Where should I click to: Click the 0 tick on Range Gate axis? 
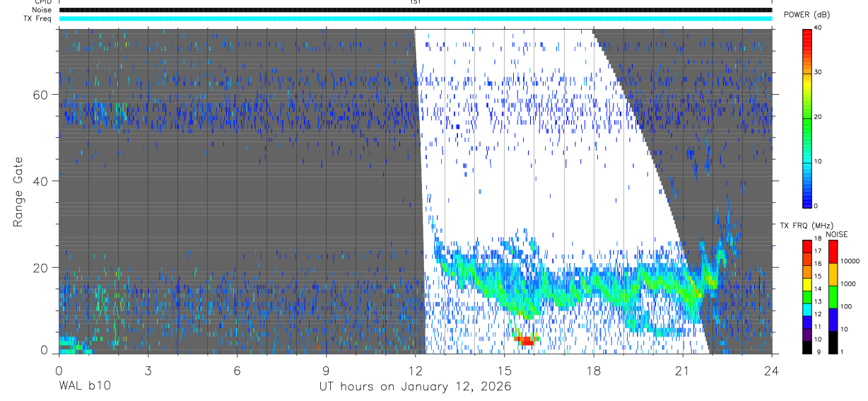coord(45,350)
